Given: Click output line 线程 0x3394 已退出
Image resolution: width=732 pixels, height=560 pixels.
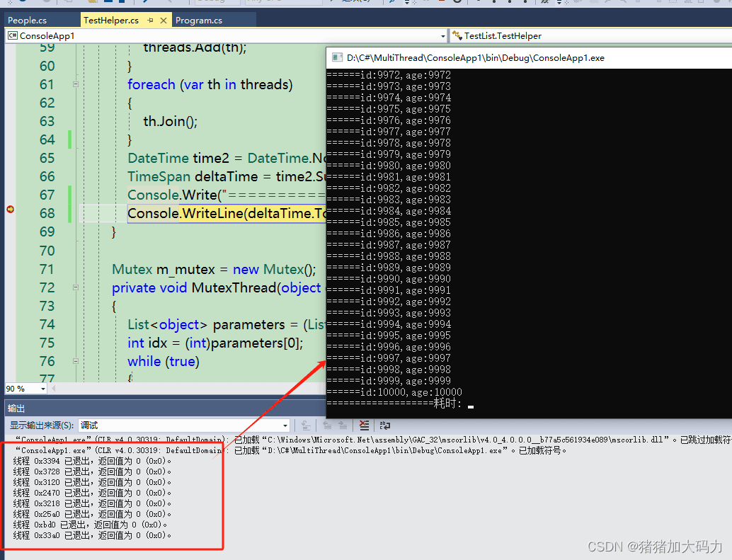Looking at the screenshot, I should tap(92, 461).
